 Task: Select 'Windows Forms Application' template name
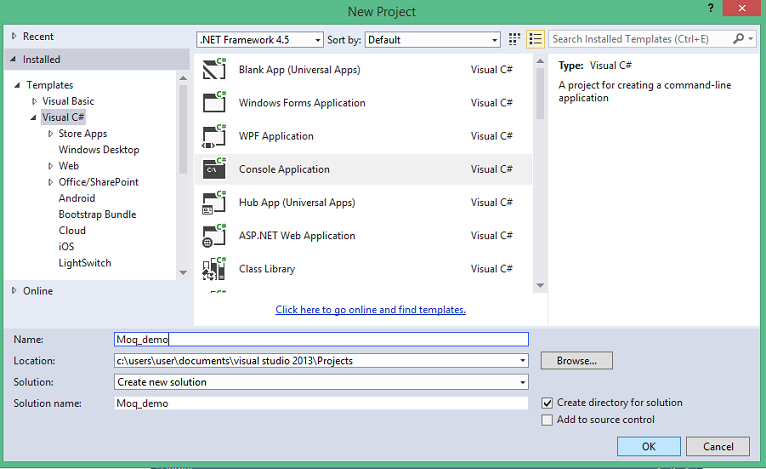point(302,103)
